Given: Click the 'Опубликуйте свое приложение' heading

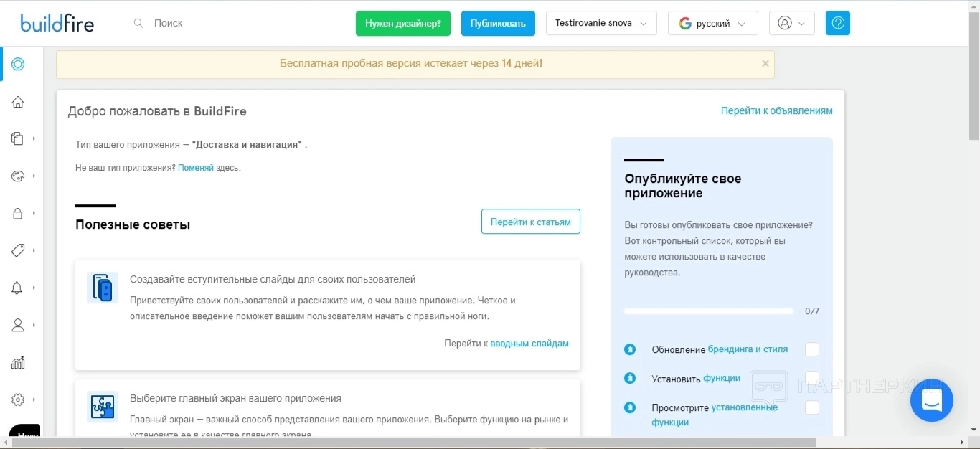Looking at the screenshot, I should (x=683, y=186).
